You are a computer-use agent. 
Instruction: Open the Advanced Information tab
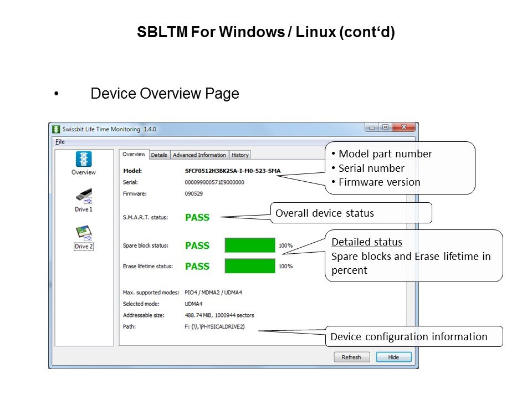[x=199, y=155]
